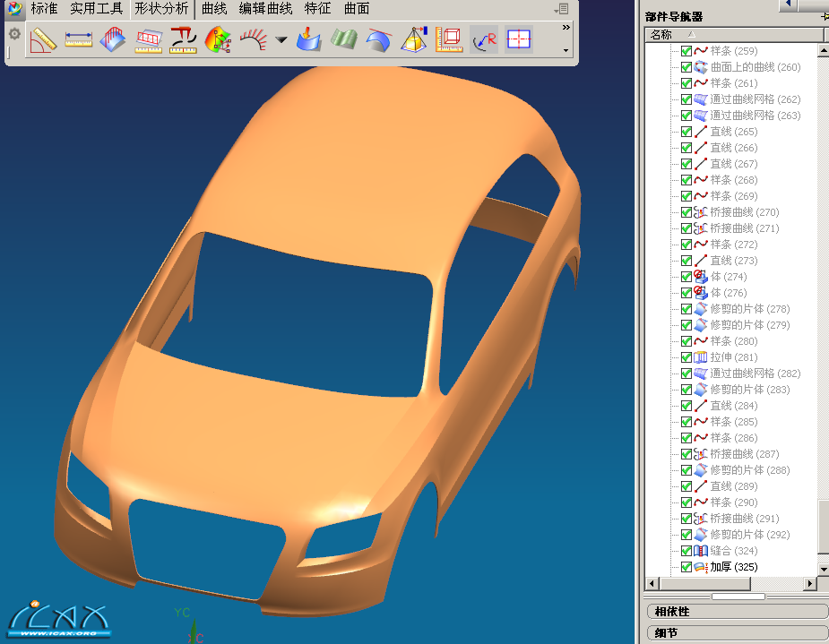
Task: Uncheck the 体 (274) body checkbox
Action: click(687, 277)
